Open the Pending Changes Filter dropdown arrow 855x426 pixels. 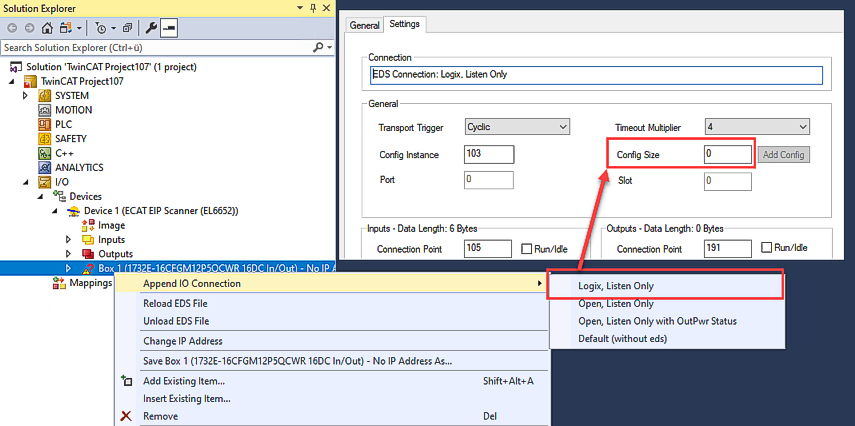pos(113,28)
